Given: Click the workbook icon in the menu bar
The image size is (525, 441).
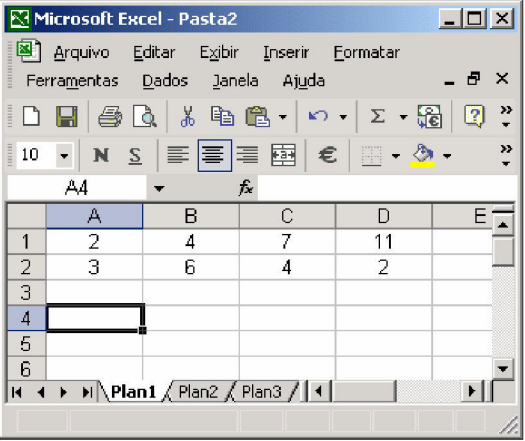Looking at the screenshot, I should point(29,51).
